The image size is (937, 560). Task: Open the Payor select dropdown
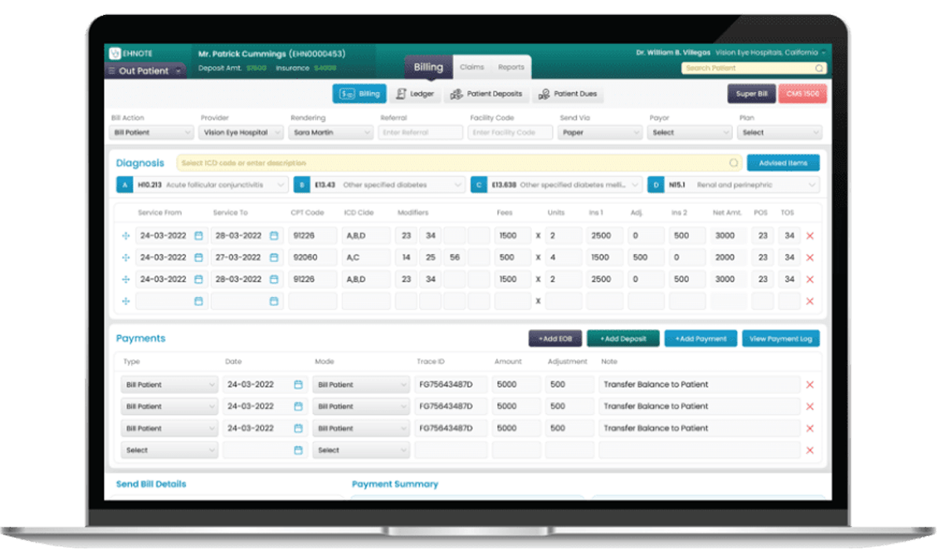tap(690, 133)
